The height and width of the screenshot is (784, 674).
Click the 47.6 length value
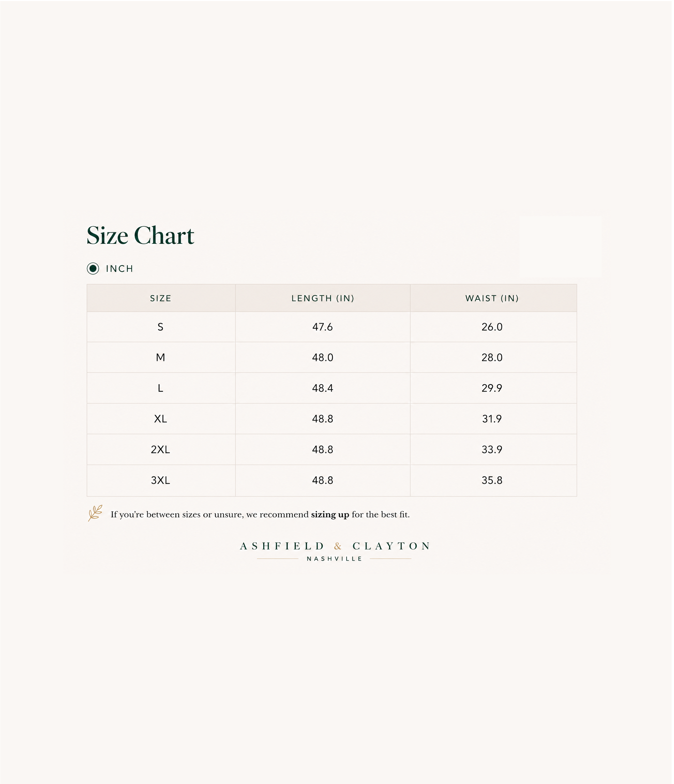[x=323, y=327]
